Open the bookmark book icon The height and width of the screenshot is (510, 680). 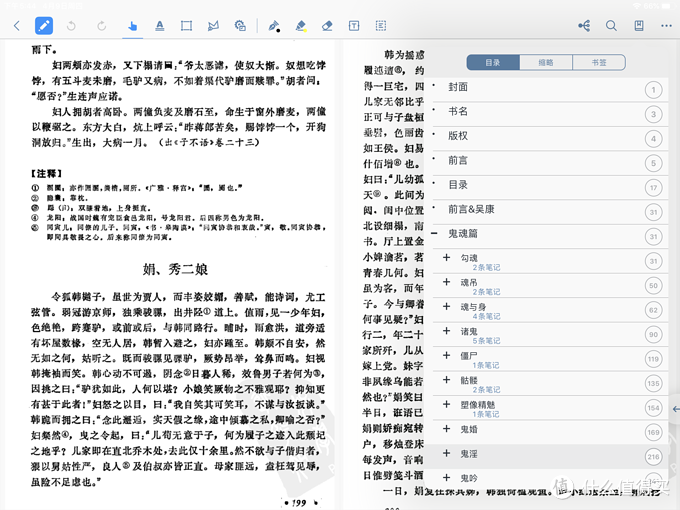[639, 26]
